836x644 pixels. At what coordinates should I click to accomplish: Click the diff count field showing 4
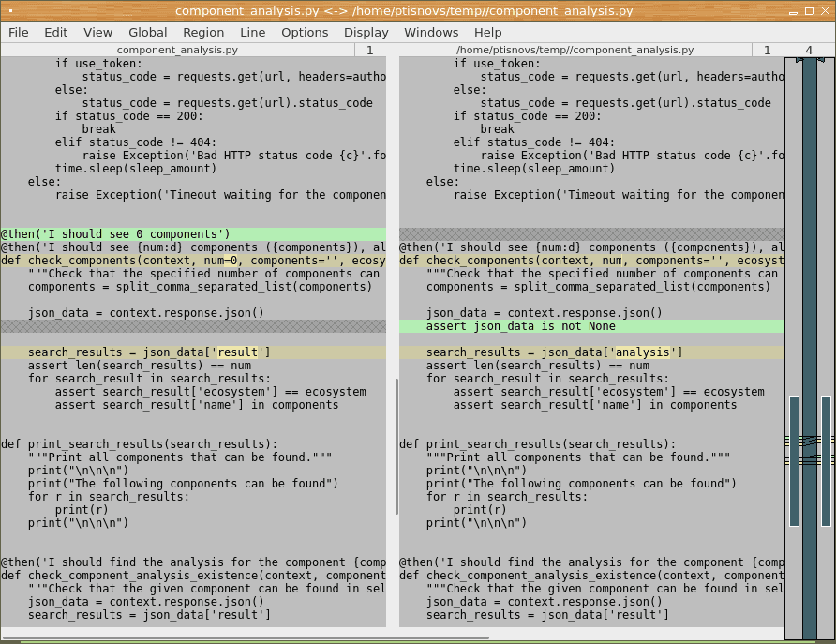[810, 50]
